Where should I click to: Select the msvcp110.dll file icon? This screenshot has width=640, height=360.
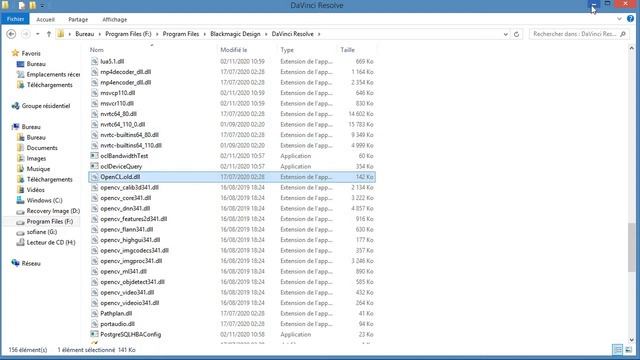(x=94, y=93)
